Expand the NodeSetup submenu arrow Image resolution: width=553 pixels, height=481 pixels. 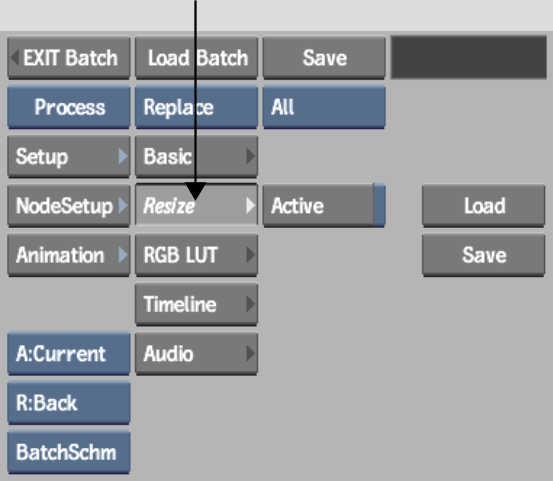pos(123,206)
